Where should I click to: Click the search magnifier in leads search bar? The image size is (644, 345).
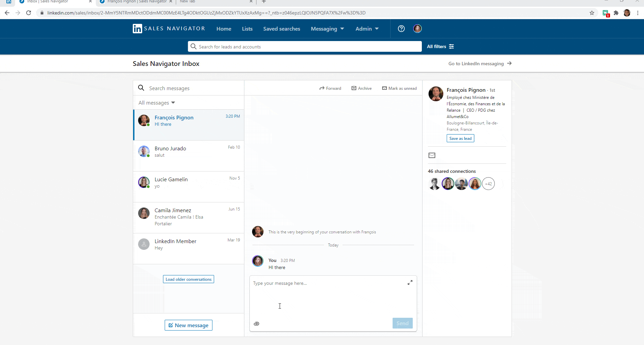coord(193,46)
